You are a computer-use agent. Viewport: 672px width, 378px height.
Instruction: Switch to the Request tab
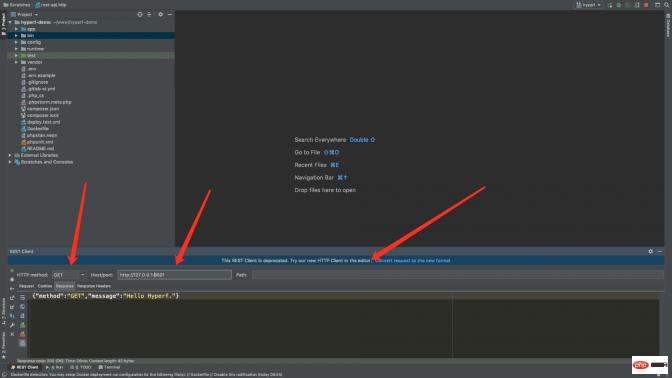pyautogui.click(x=26, y=286)
